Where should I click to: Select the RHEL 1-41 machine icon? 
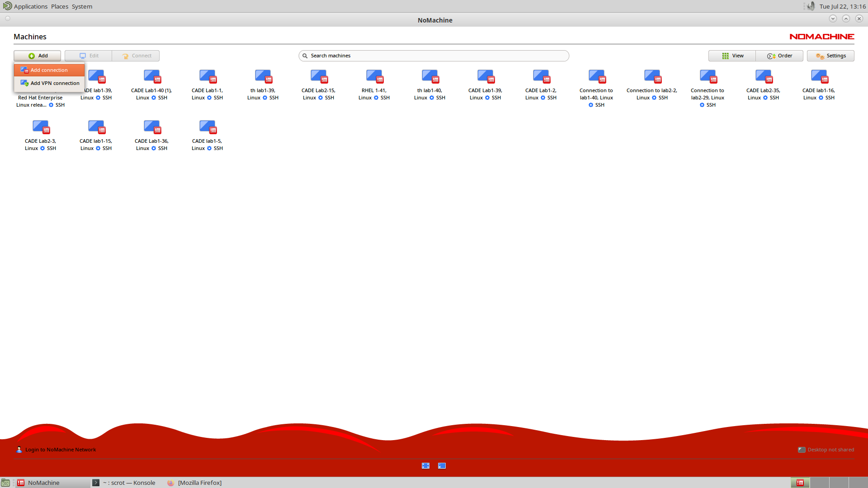374,76
